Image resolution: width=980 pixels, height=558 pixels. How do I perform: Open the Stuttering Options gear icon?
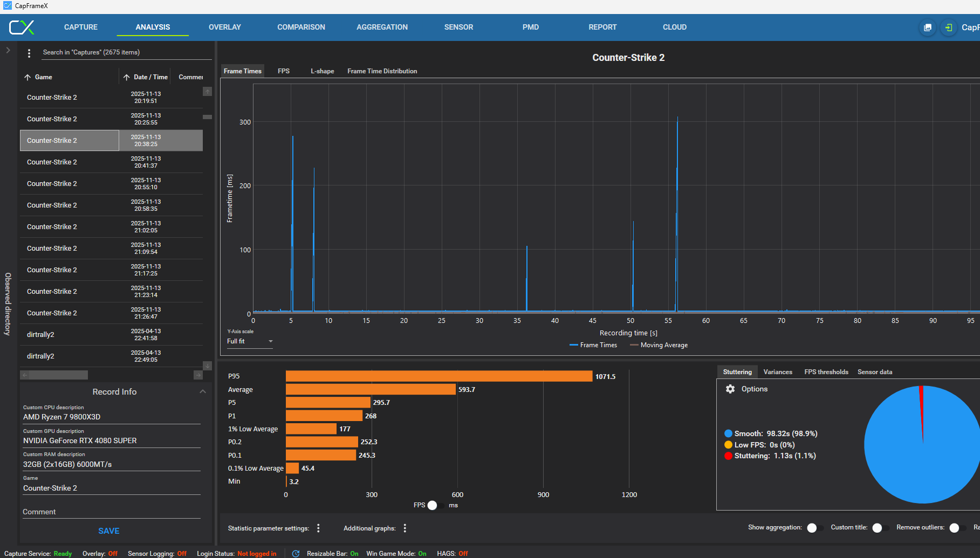point(730,389)
